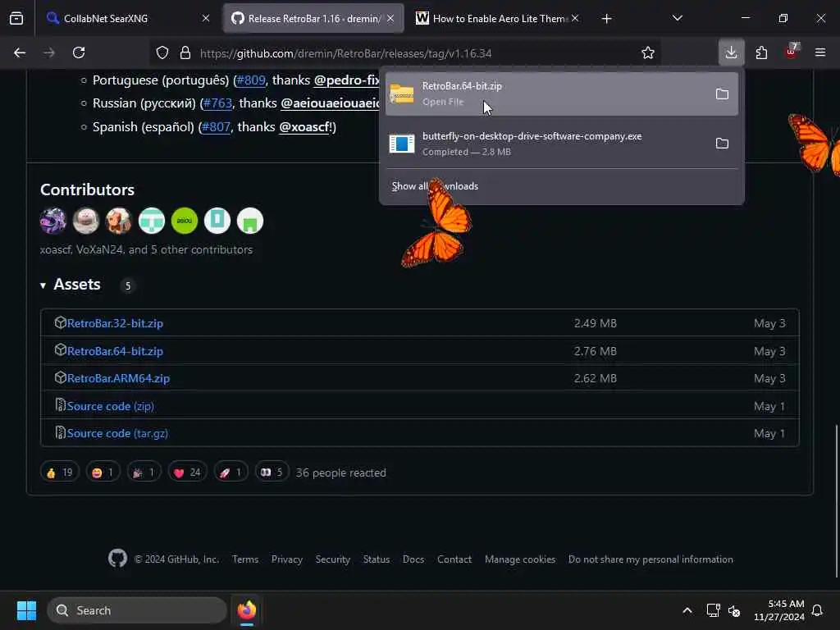Open the Firefox View button
The height and width of the screenshot is (630, 840).
click(x=16, y=19)
